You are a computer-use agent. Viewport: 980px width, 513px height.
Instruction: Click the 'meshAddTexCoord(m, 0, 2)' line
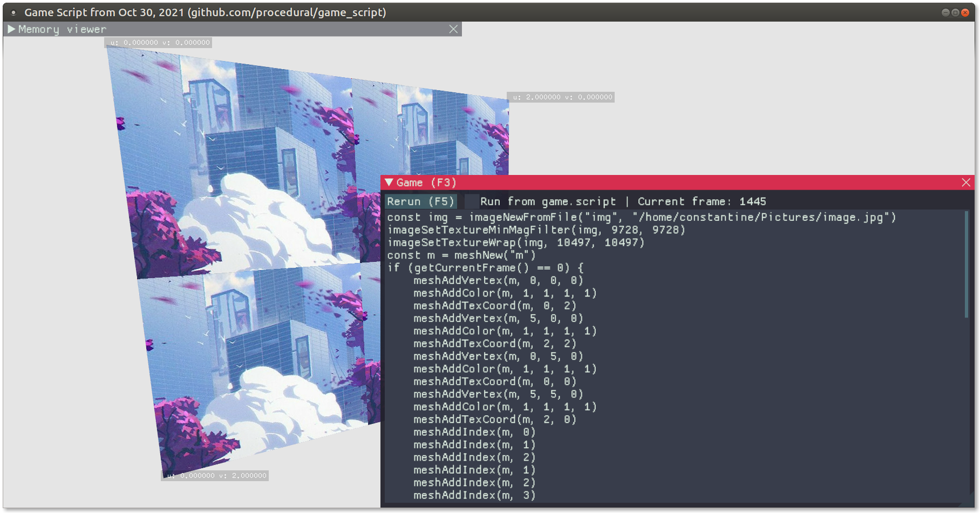click(495, 306)
